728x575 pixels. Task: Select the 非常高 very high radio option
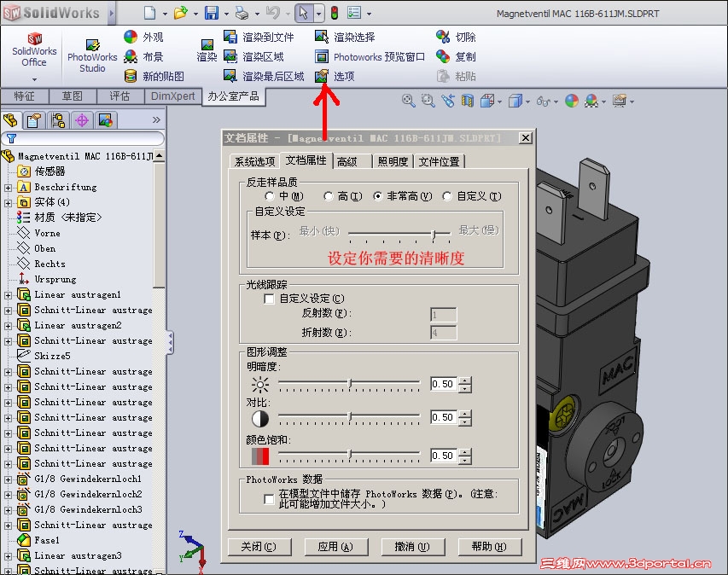[x=378, y=196]
